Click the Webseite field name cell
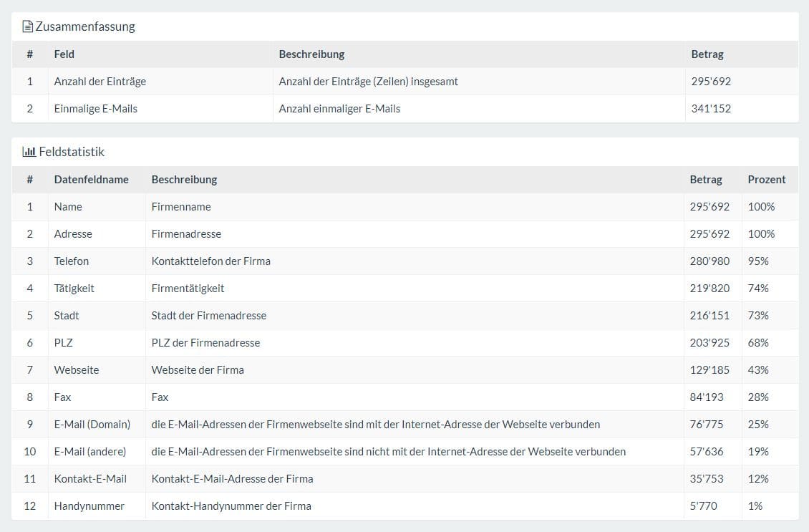The image size is (809, 532). click(76, 370)
